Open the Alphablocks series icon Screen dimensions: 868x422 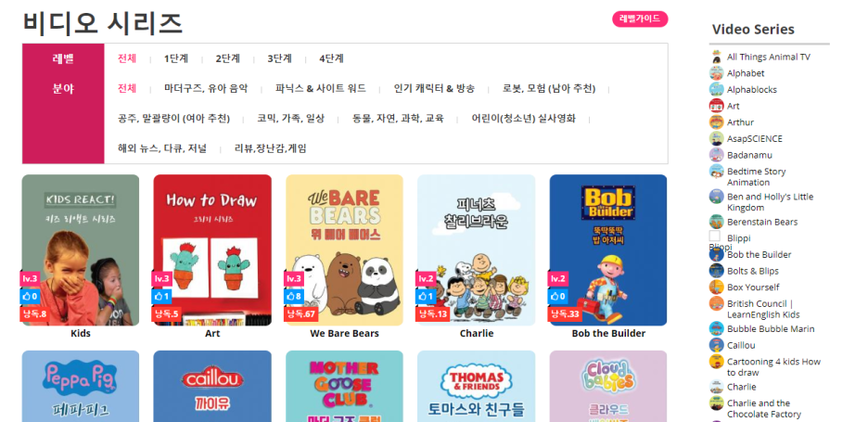[716, 89]
